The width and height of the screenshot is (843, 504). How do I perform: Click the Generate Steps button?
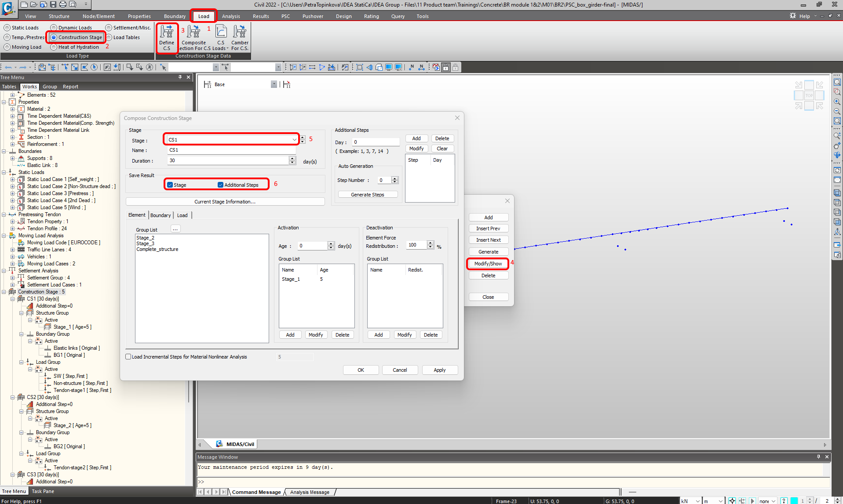point(368,195)
